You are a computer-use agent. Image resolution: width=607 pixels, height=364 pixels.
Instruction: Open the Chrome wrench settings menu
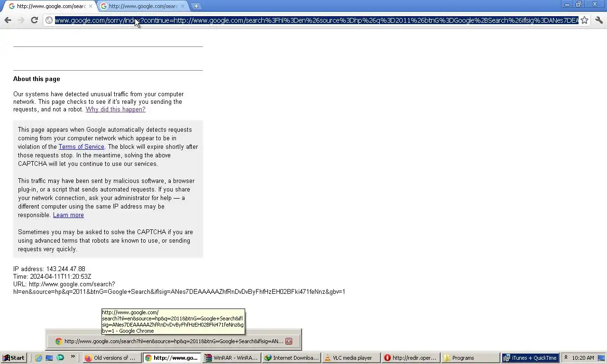tap(598, 20)
